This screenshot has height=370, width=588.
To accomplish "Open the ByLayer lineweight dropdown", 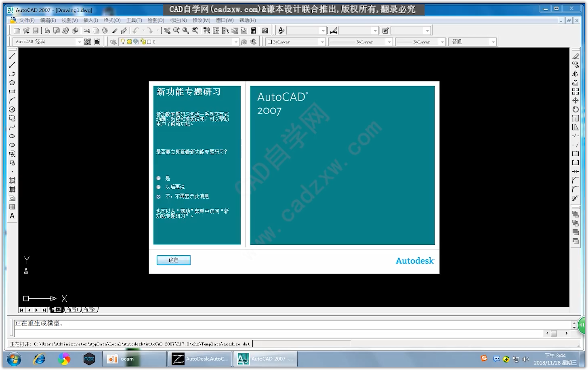I will (442, 42).
